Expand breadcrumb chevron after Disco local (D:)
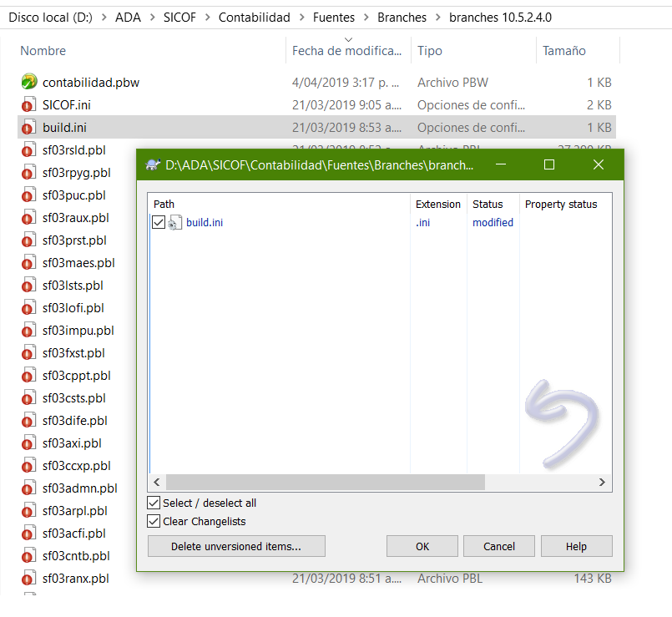Viewport: 672px width, 617px height. pos(104,18)
